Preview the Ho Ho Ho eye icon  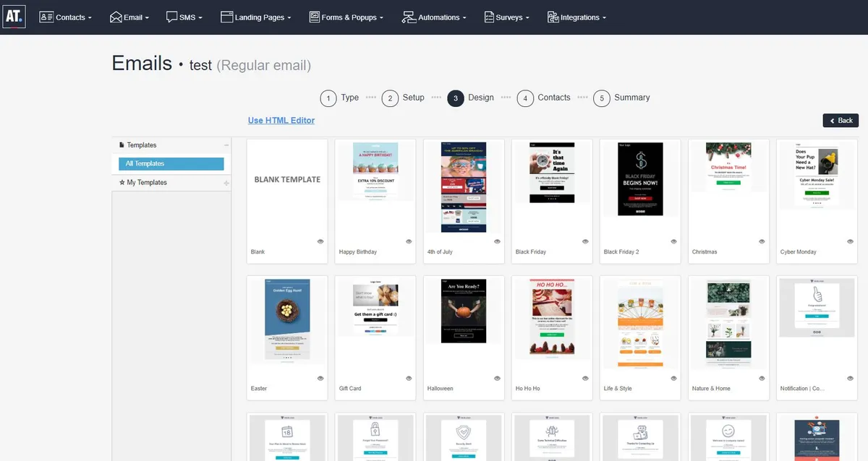pyautogui.click(x=585, y=378)
